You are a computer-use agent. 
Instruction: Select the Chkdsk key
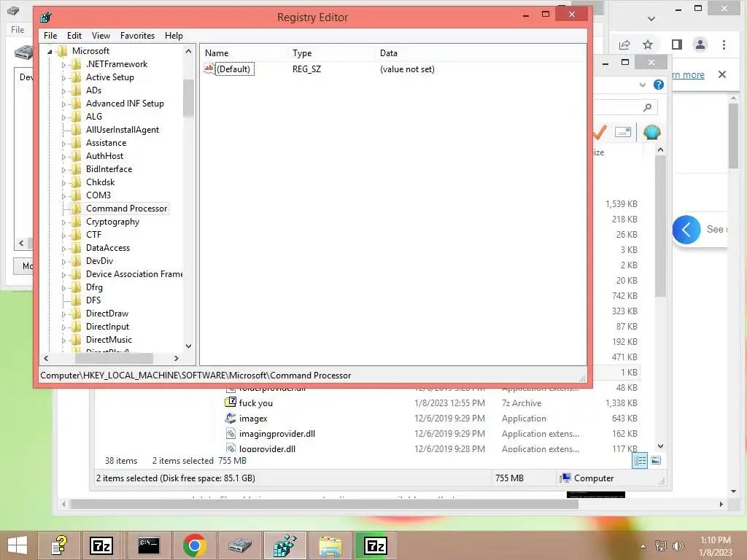100,182
